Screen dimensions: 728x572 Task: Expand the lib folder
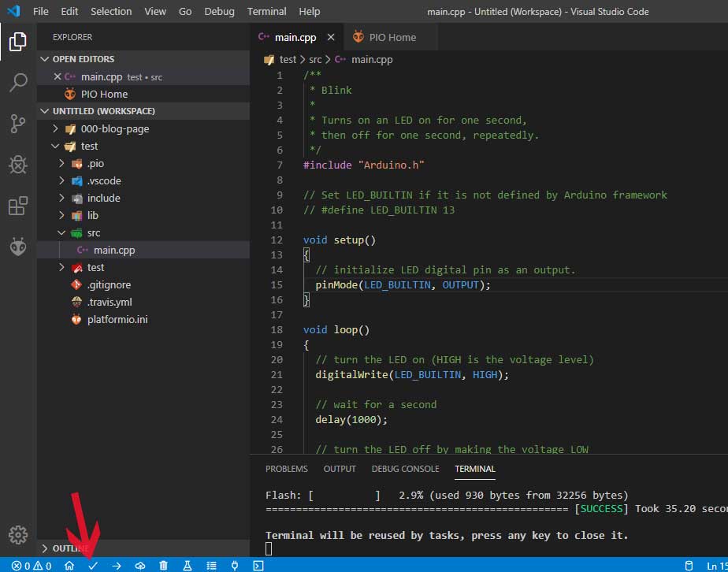[61, 215]
